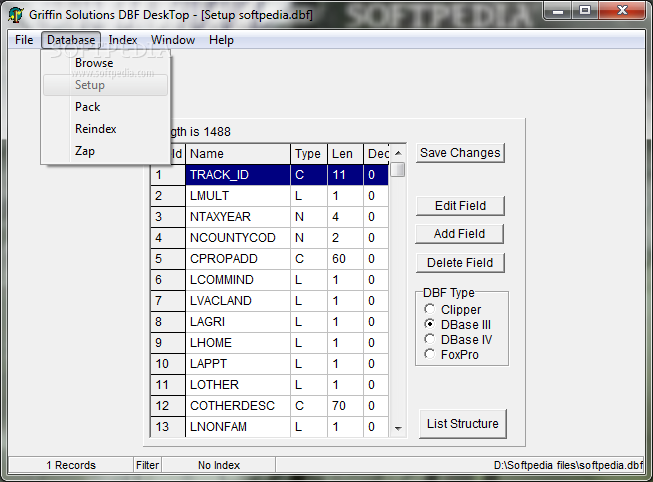Select the LCOMMIND field name

pyautogui.click(x=238, y=280)
